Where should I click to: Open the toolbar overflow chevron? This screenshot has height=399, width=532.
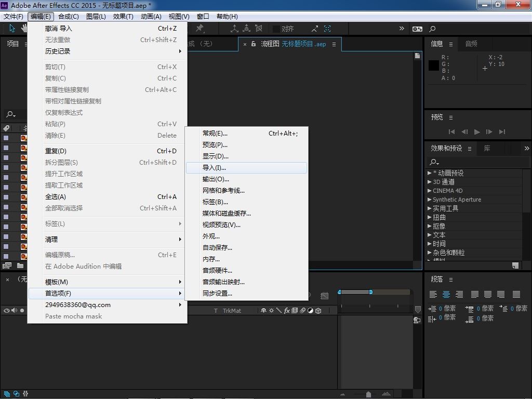tap(402, 29)
